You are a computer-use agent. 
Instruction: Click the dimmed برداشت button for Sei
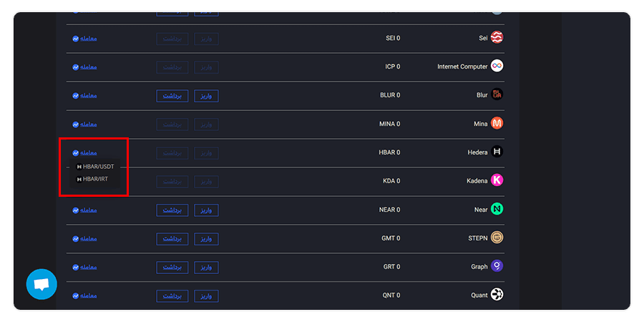(172, 39)
